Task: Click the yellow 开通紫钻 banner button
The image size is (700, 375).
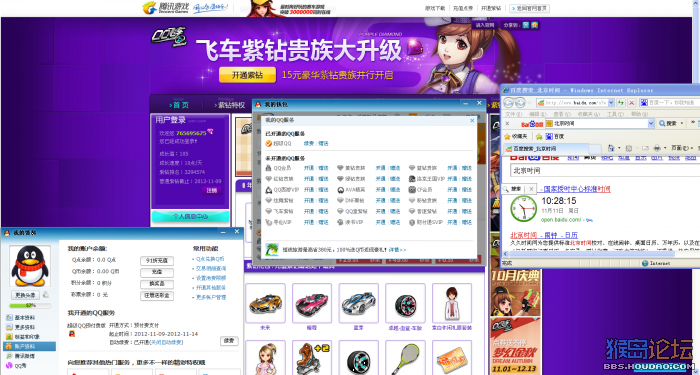Action: 247,75
